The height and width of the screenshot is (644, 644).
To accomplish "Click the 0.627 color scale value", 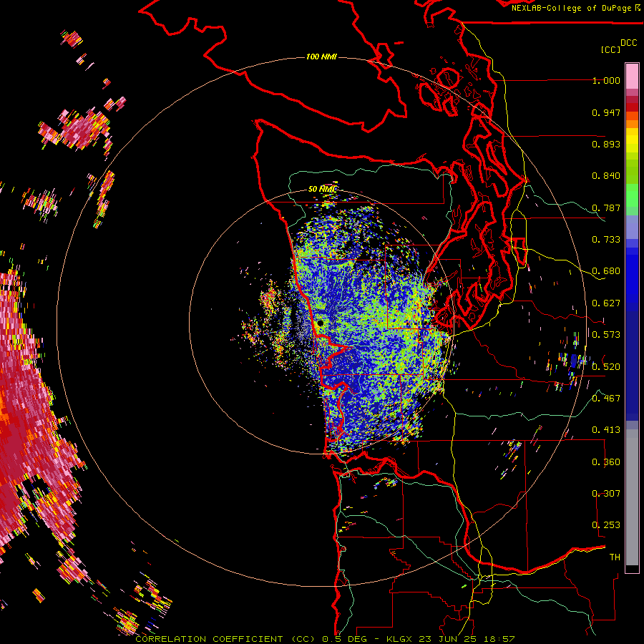I will (x=606, y=303).
